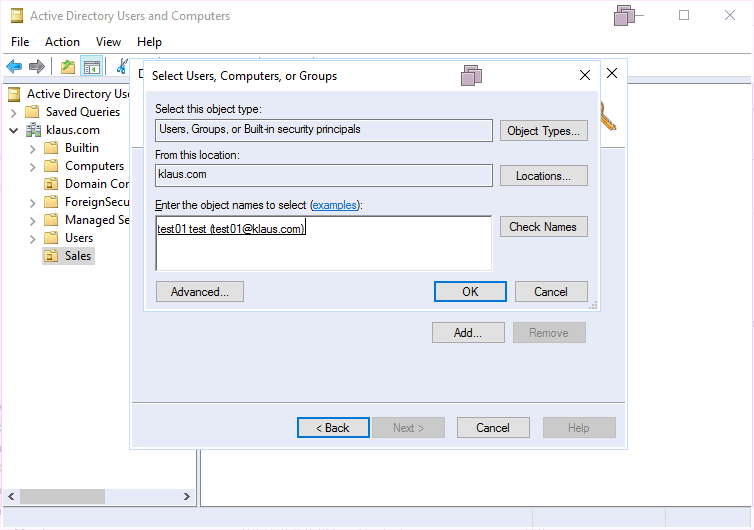Collapse the klaus.com domain node
This screenshot has height=530, width=754.
[x=14, y=130]
